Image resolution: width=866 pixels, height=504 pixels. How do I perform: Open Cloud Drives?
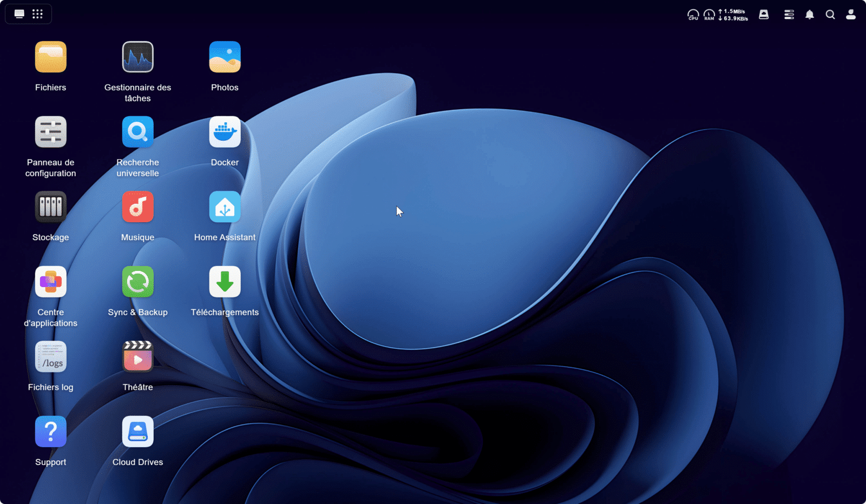pos(137,432)
